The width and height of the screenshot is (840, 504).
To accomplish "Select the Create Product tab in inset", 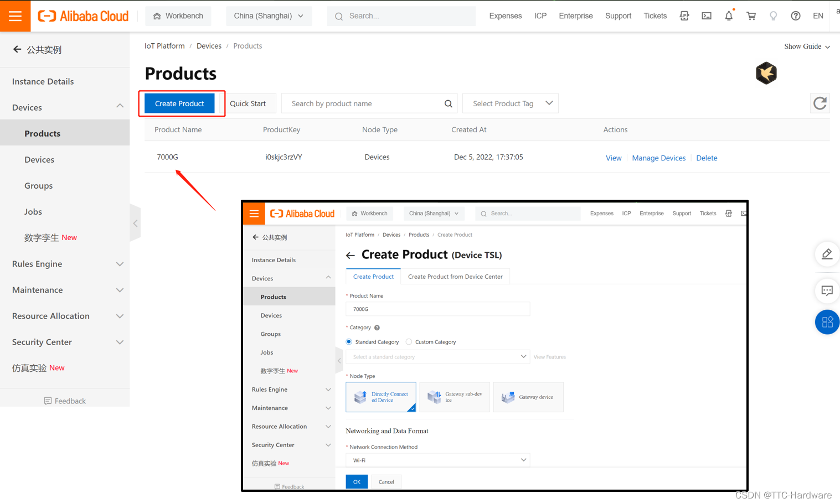I will point(373,277).
